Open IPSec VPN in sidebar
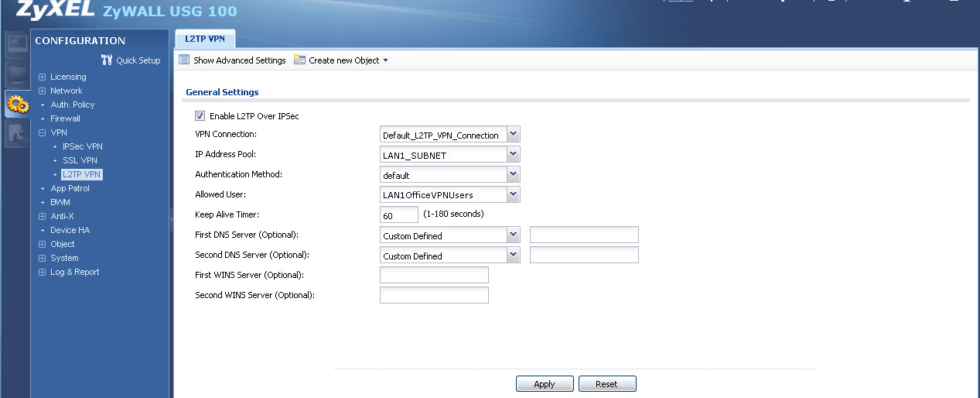 pyautogui.click(x=82, y=146)
